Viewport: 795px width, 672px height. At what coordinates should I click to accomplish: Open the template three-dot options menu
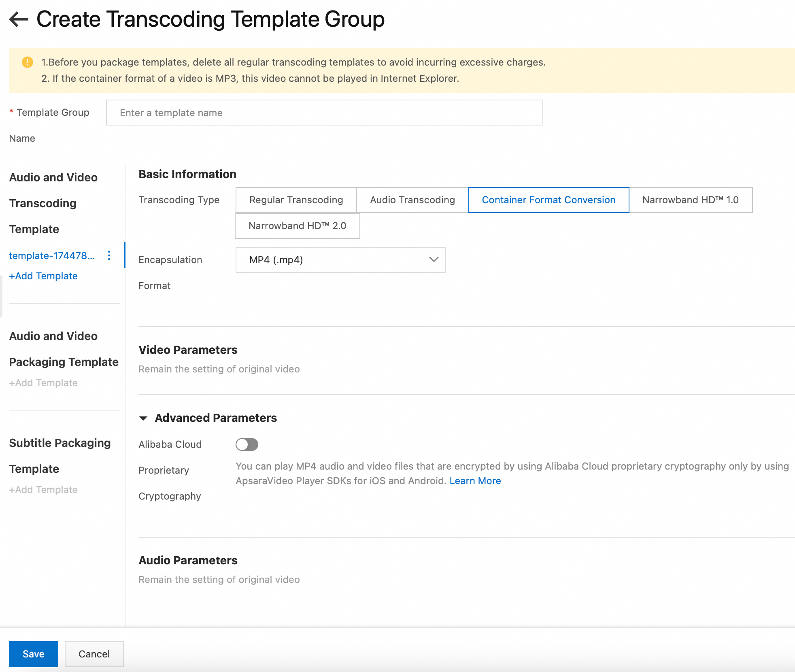pyautogui.click(x=109, y=255)
